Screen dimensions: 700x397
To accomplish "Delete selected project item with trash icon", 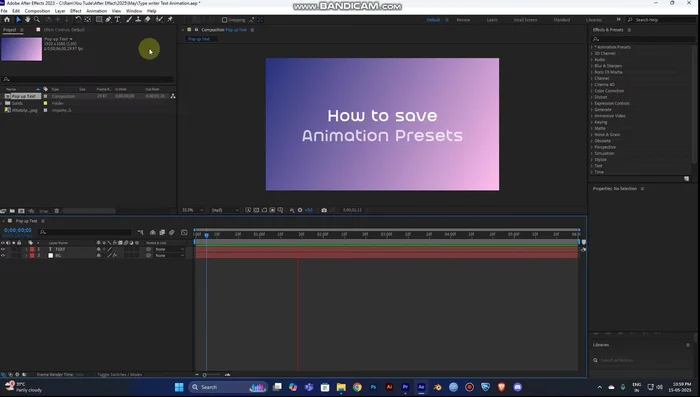I will [x=57, y=211].
